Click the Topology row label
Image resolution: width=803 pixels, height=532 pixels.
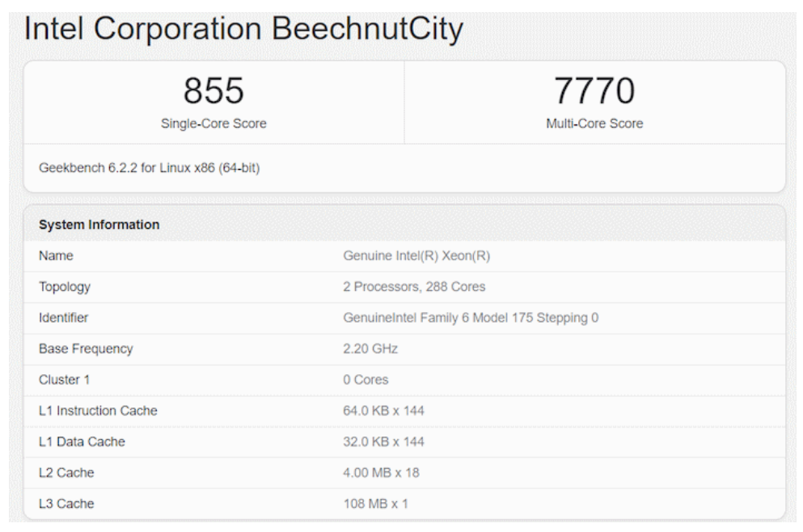tap(65, 287)
